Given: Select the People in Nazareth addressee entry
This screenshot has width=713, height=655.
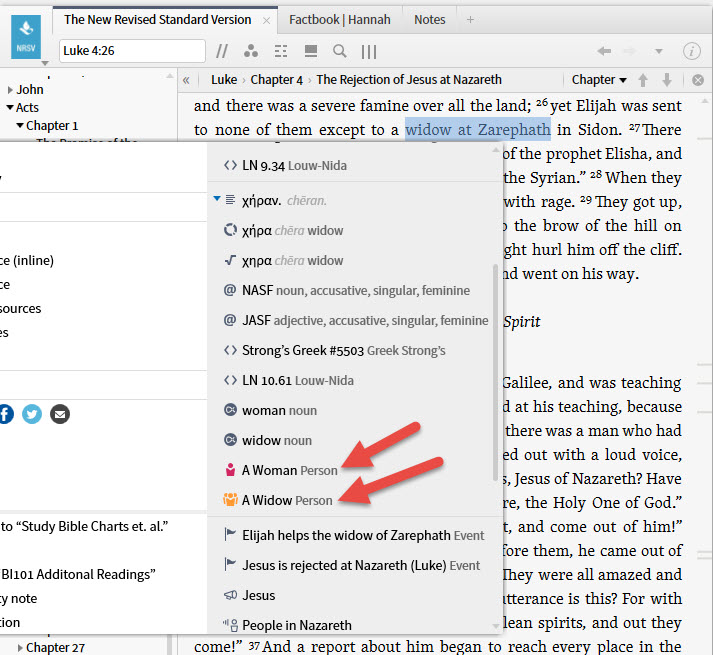Looking at the screenshot, I should [355, 625].
